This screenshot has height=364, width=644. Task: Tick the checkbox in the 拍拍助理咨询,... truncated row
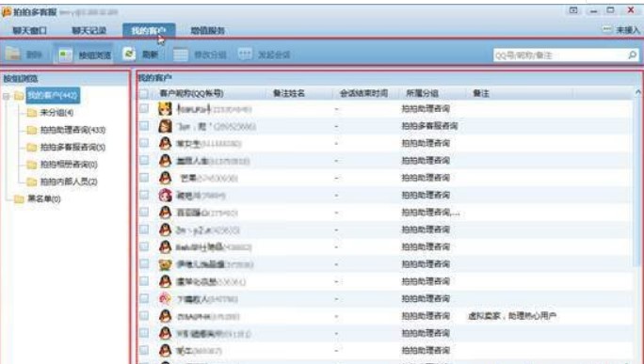(144, 212)
